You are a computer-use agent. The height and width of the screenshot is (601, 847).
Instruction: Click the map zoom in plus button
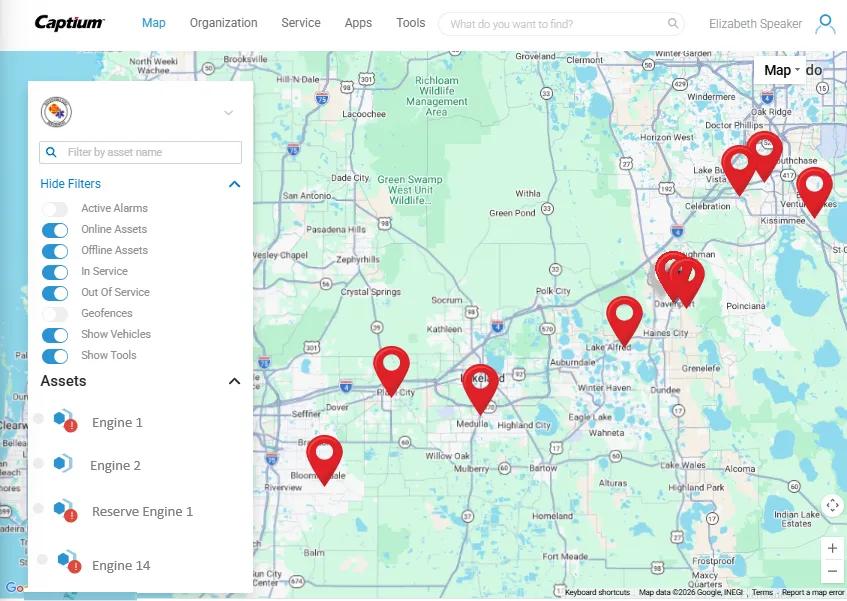click(832, 548)
